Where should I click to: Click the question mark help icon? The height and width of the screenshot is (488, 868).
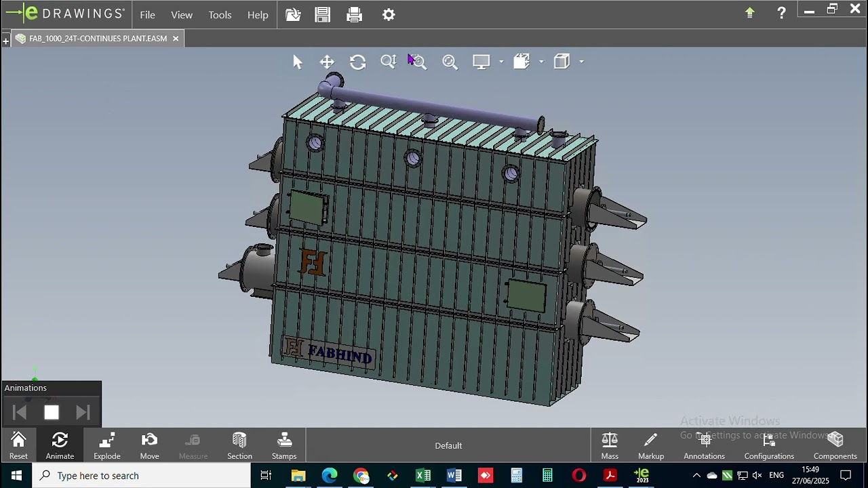tap(781, 12)
